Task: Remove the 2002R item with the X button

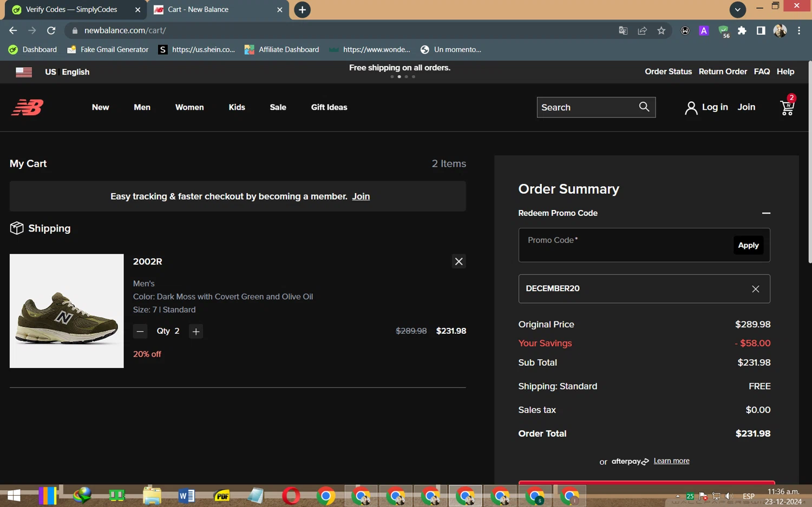Action: (459, 261)
